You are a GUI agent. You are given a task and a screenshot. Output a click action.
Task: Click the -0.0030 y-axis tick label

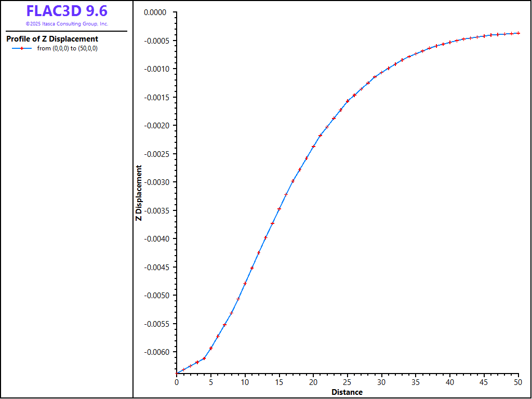click(158, 182)
